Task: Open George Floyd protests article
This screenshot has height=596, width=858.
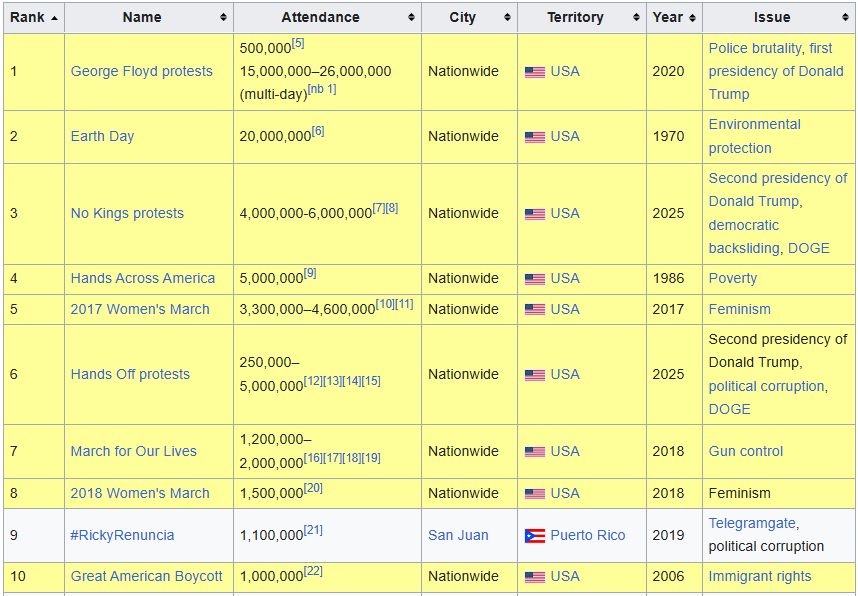Action: pyautogui.click(x=142, y=71)
